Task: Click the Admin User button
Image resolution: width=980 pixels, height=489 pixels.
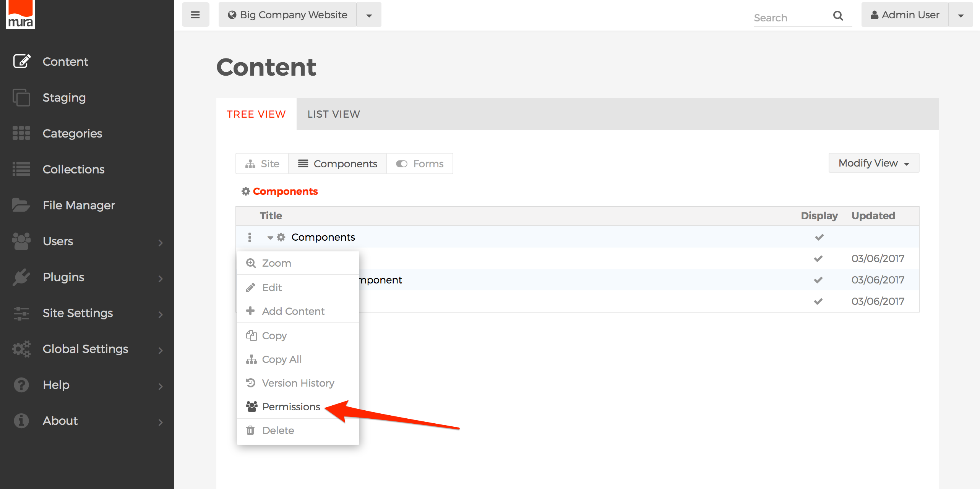Action: pos(905,15)
